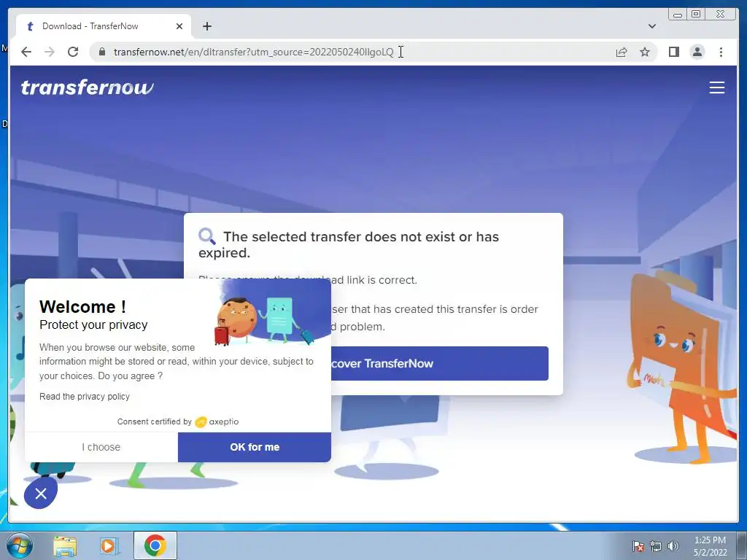The image size is (747, 560).
Task: Open a new browser tab
Action: (x=206, y=26)
